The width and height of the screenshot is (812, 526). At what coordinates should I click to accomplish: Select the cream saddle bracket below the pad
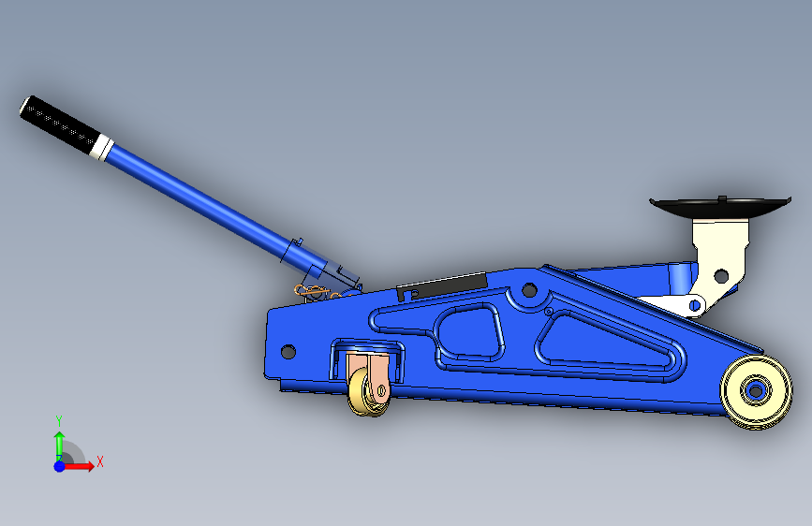[720, 259]
